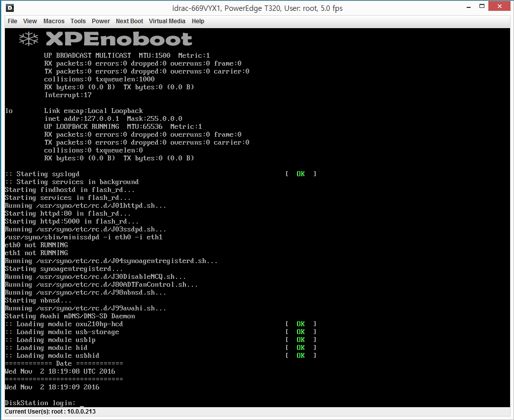Screen dimensions: 514x420
Task: Click the J30DisableNCQ.sh script line
Action: click(x=95, y=277)
